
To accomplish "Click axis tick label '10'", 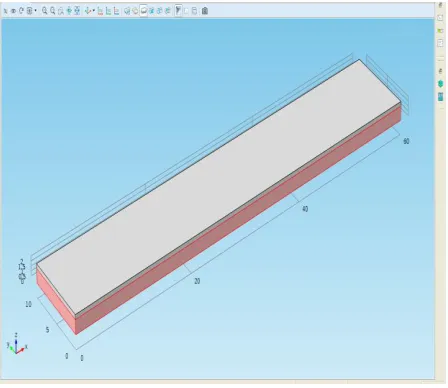I will (x=28, y=304).
